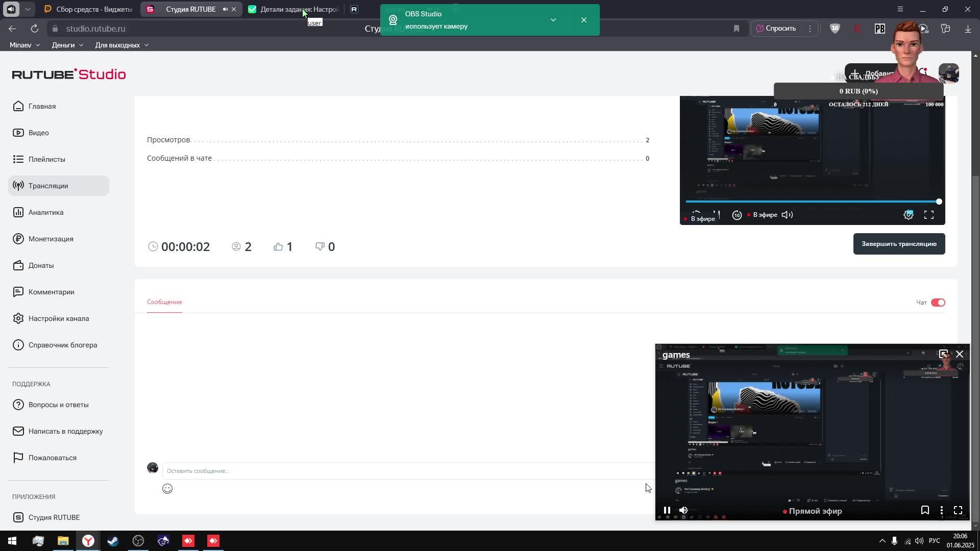Click the preview player progress slider handle
The width and height of the screenshot is (980, 551).
coord(939,202)
